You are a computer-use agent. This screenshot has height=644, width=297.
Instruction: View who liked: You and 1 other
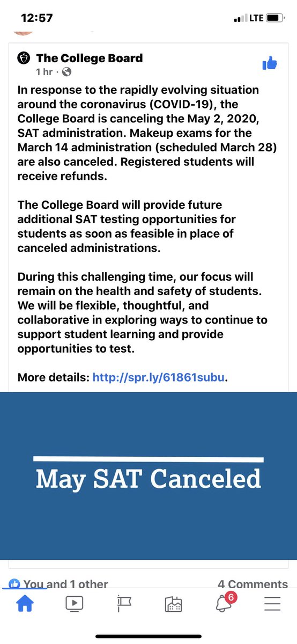pos(65,584)
